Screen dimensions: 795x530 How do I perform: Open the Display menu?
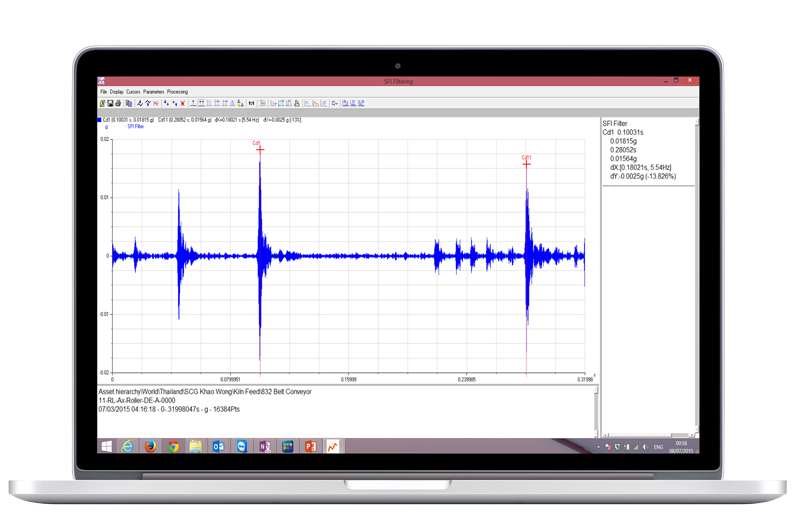tap(117, 92)
